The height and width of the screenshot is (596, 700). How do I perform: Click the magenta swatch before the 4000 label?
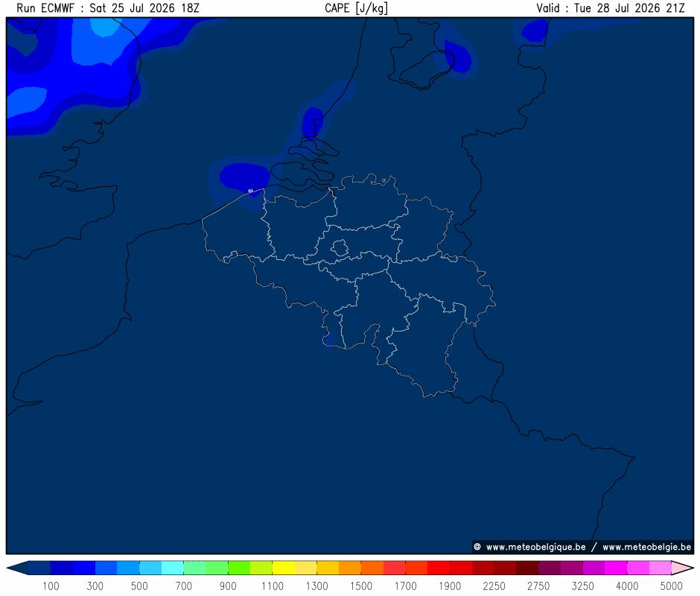(616, 568)
